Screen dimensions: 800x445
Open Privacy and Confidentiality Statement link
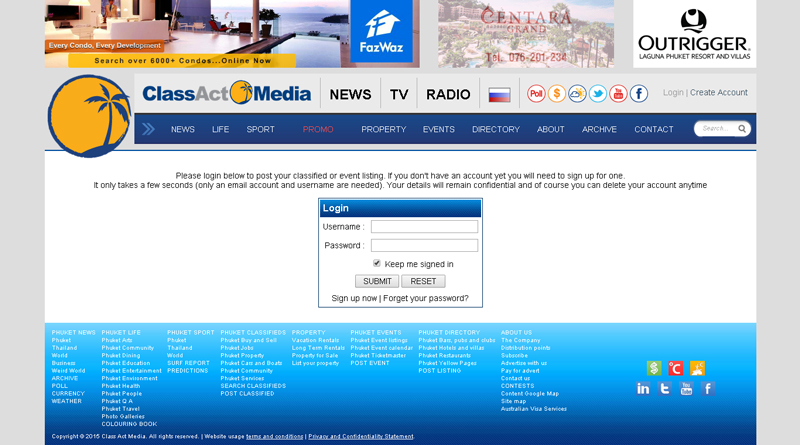(x=361, y=437)
